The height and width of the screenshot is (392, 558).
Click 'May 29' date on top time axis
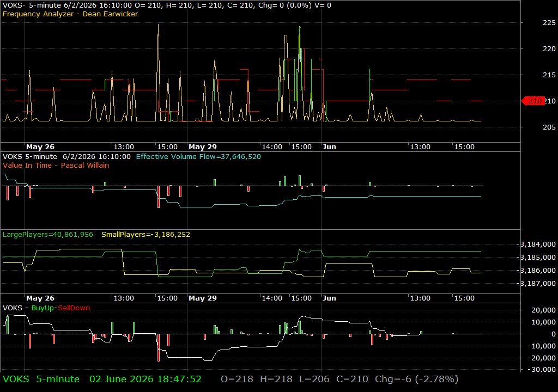click(203, 147)
